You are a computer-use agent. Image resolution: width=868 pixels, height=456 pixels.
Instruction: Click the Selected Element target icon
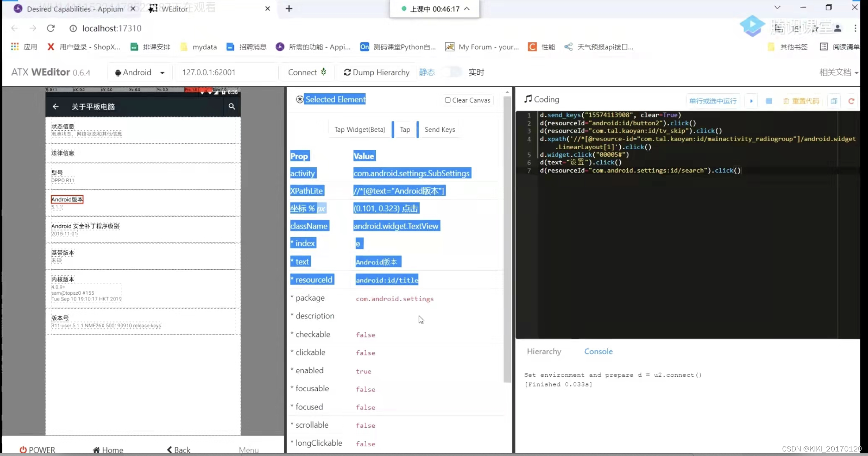(x=300, y=99)
